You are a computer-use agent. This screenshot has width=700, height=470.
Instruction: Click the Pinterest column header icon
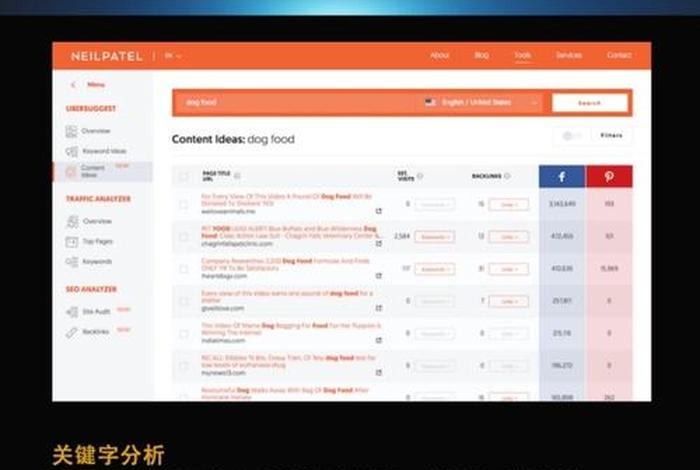click(x=609, y=177)
